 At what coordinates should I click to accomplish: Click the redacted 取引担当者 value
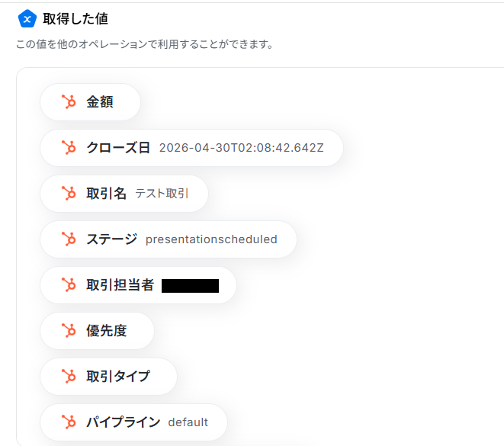pos(190,286)
